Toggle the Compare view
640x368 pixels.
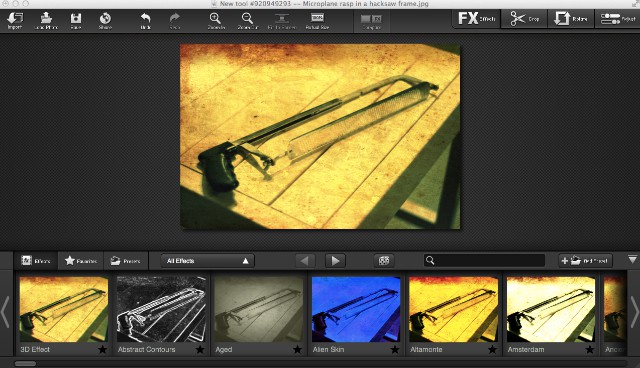tap(371, 21)
